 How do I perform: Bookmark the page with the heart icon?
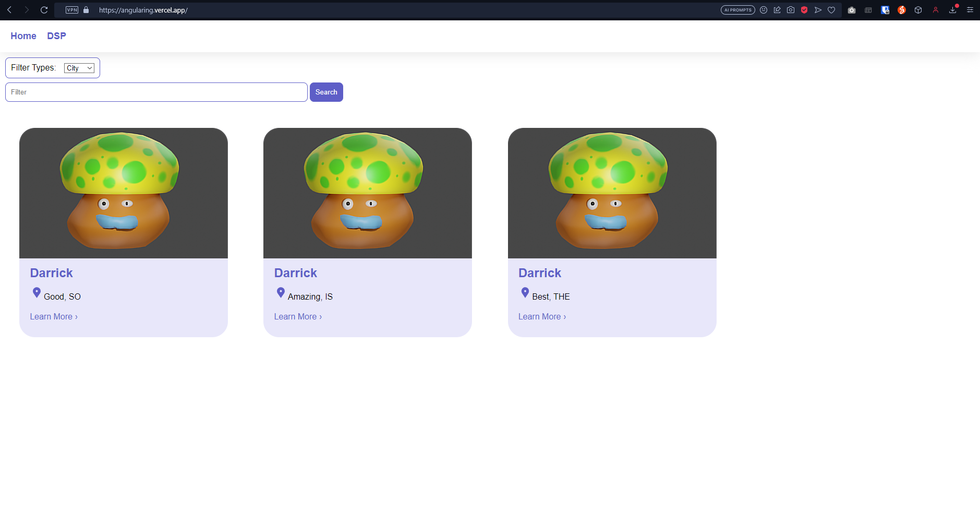pyautogui.click(x=831, y=10)
